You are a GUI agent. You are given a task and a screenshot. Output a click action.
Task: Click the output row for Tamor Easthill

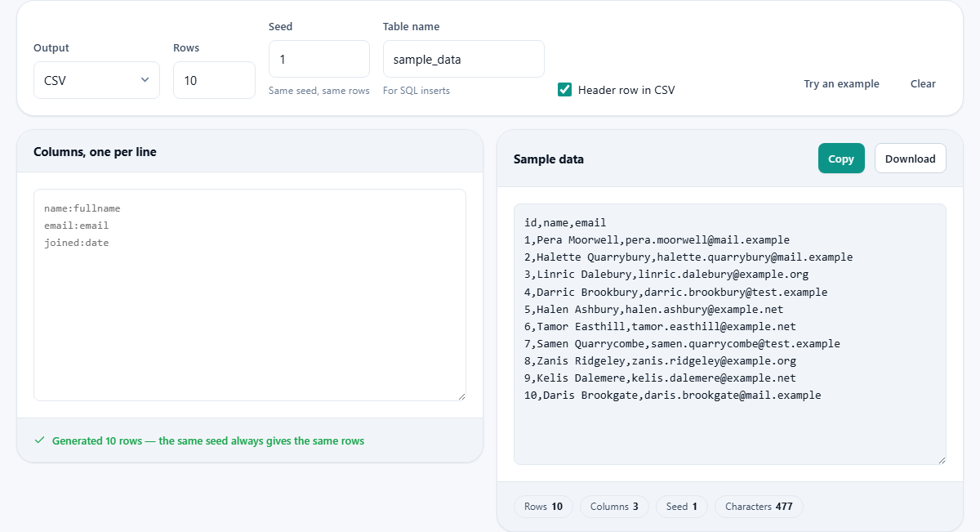pos(660,326)
